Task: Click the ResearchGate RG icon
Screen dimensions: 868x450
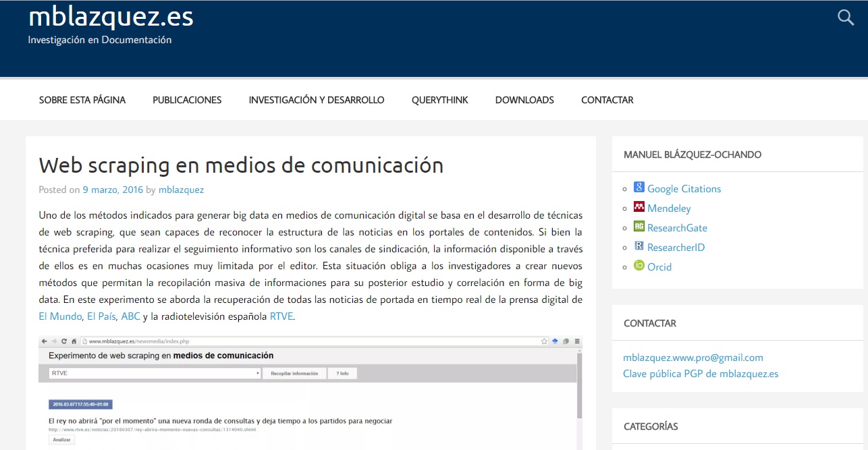Action: (639, 227)
